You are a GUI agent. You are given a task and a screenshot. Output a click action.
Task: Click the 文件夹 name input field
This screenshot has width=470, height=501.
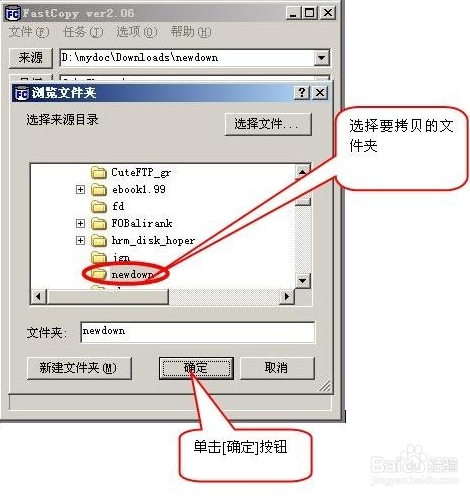pyautogui.click(x=197, y=332)
